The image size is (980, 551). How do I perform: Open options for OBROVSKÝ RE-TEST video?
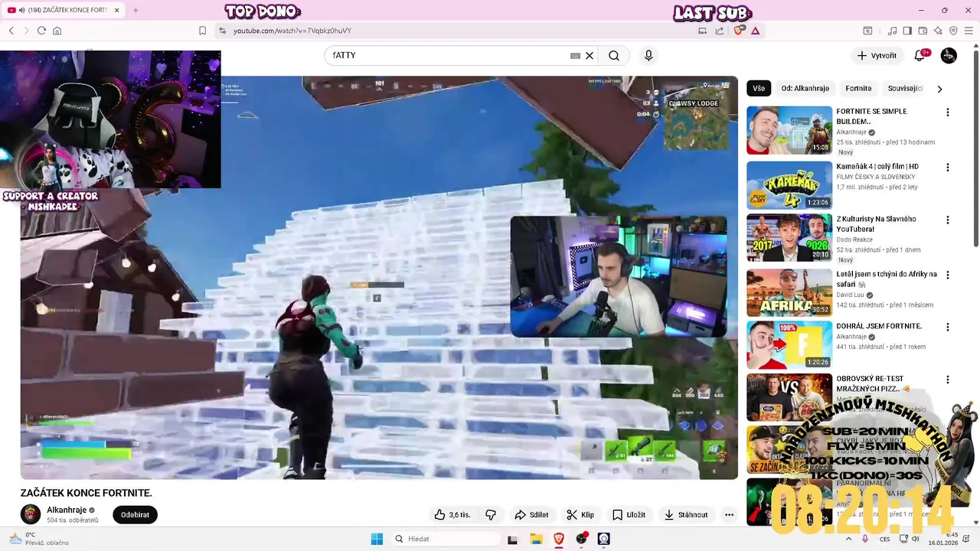click(948, 380)
